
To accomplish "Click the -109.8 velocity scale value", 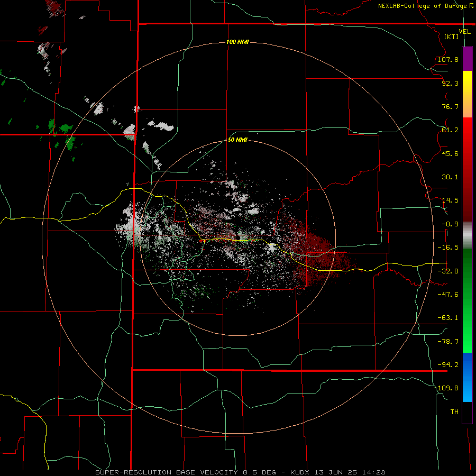I will pyautogui.click(x=446, y=388).
